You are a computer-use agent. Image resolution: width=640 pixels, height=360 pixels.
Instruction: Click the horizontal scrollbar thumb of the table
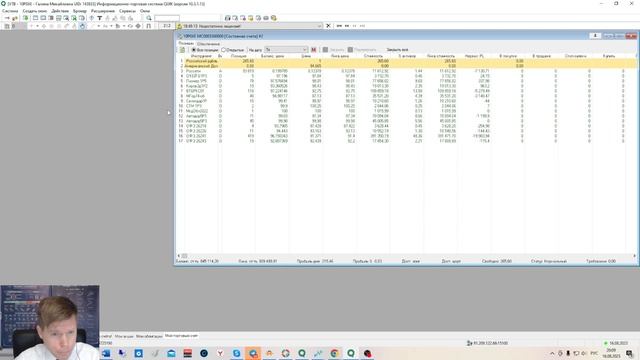184,256
